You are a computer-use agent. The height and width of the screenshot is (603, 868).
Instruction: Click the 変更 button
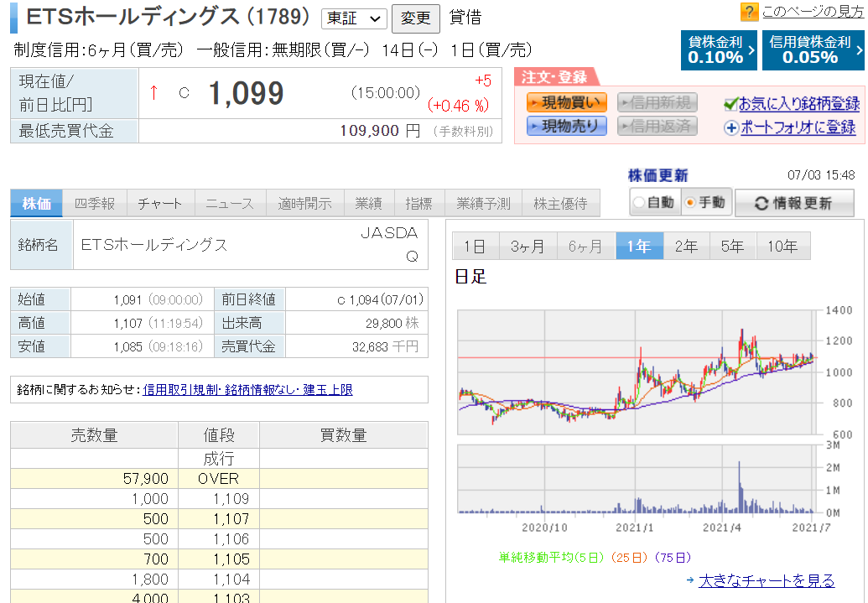[x=416, y=18]
